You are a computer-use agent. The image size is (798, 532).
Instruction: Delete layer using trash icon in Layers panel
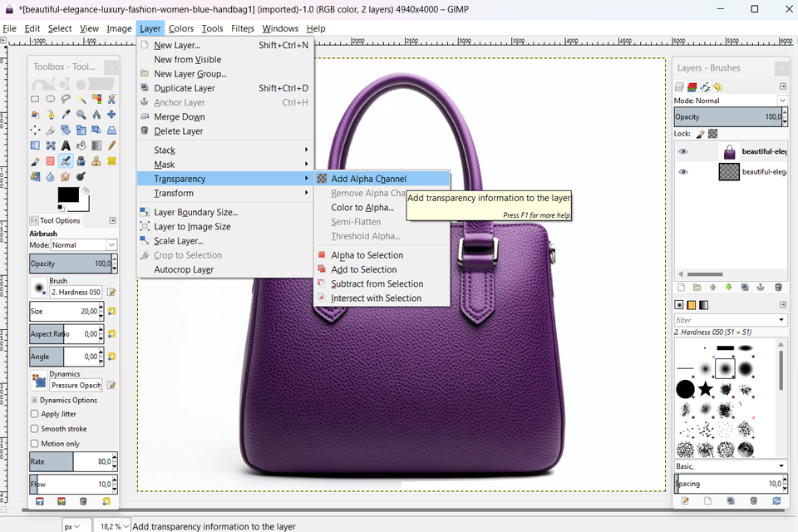tap(778, 288)
